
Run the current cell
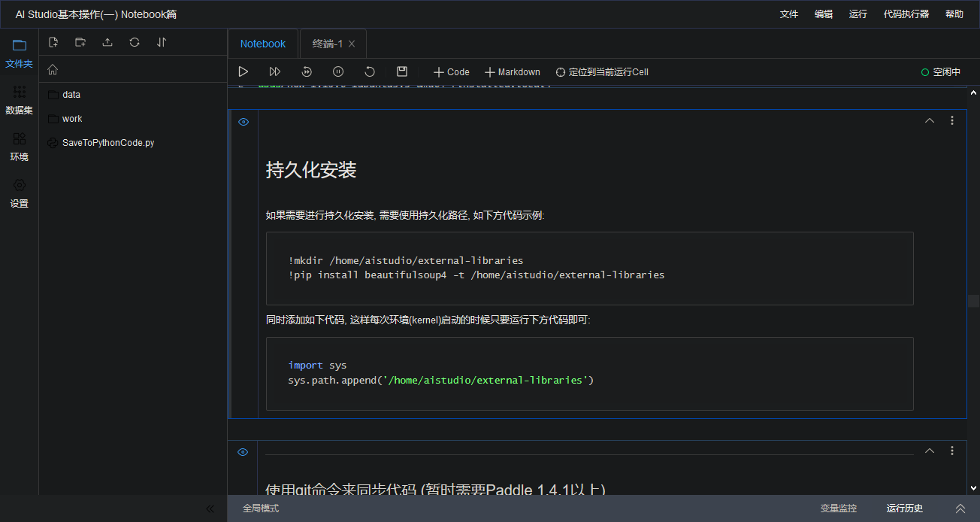coord(243,71)
